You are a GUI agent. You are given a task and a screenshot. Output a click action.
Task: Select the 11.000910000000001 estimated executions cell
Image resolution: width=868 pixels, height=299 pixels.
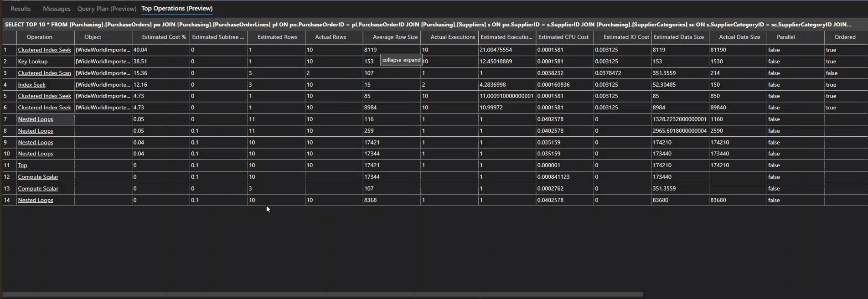tap(507, 96)
